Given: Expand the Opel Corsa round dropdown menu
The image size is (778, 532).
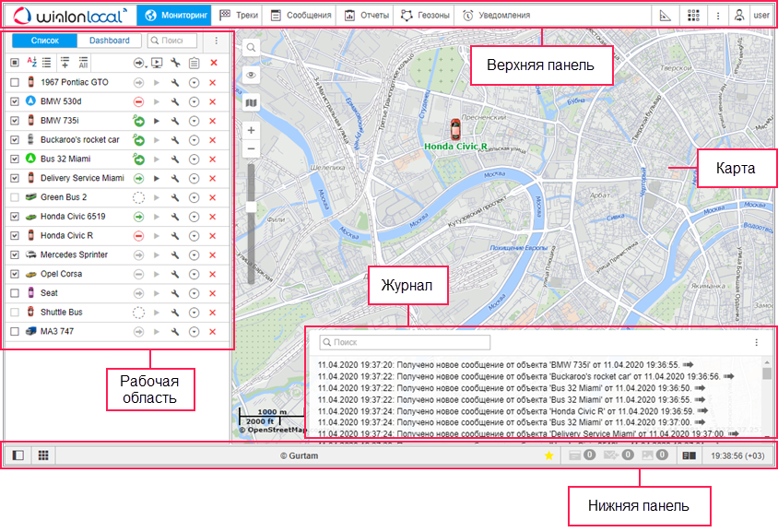Looking at the screenshot, I should [194, 275].
